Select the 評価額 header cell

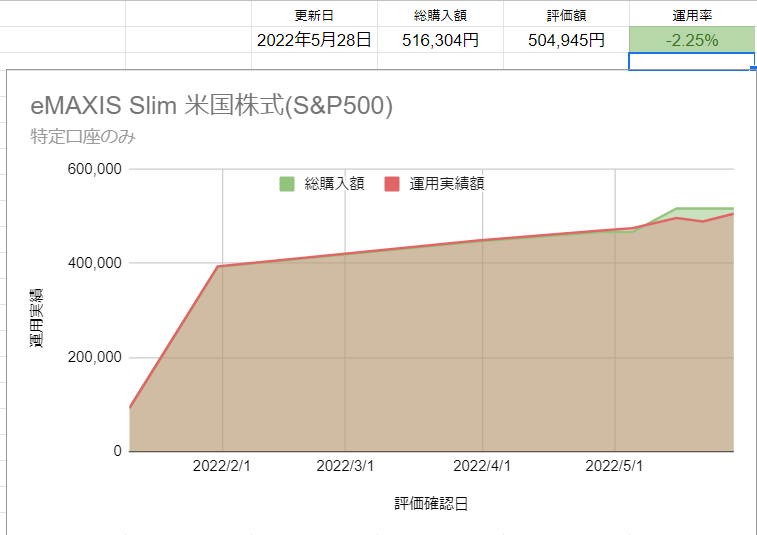click(x=566, y=14)
